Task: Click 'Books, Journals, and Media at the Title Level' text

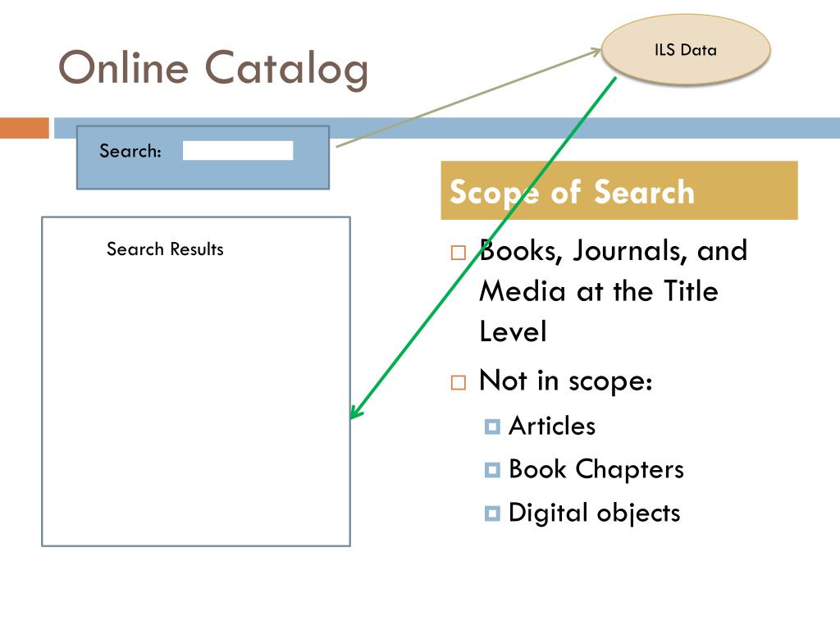Action: 614,291
